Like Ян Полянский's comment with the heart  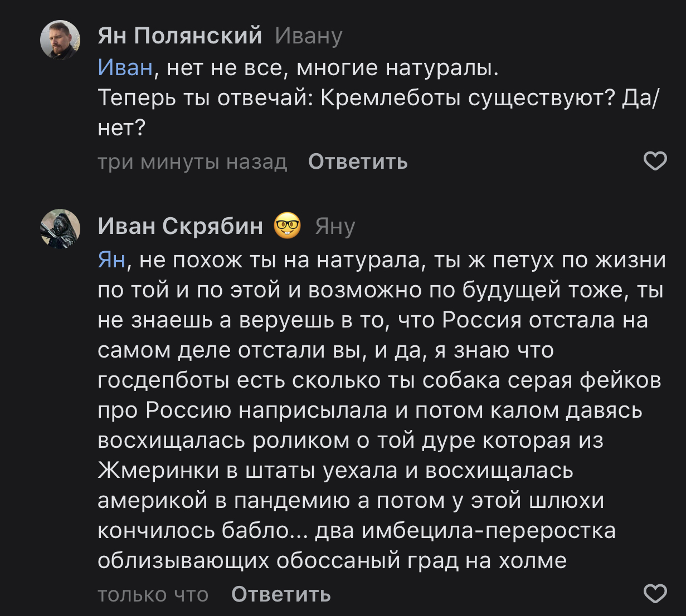point(655,162)
